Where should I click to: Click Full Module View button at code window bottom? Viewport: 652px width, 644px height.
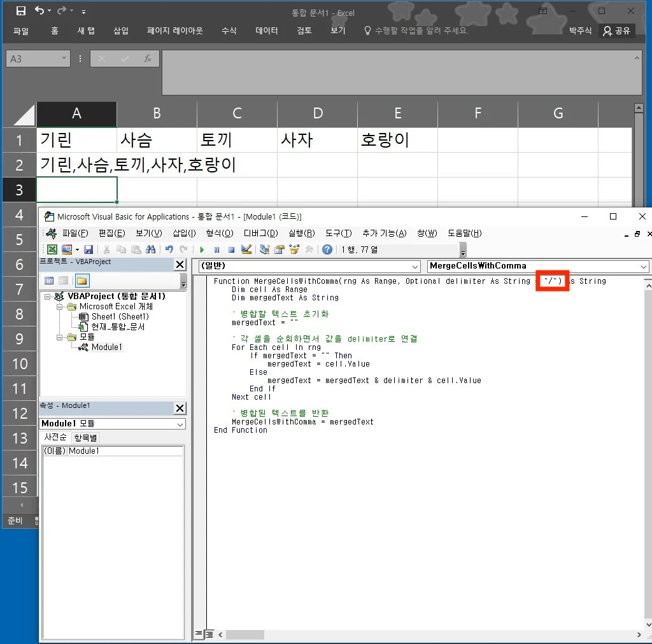209,634
